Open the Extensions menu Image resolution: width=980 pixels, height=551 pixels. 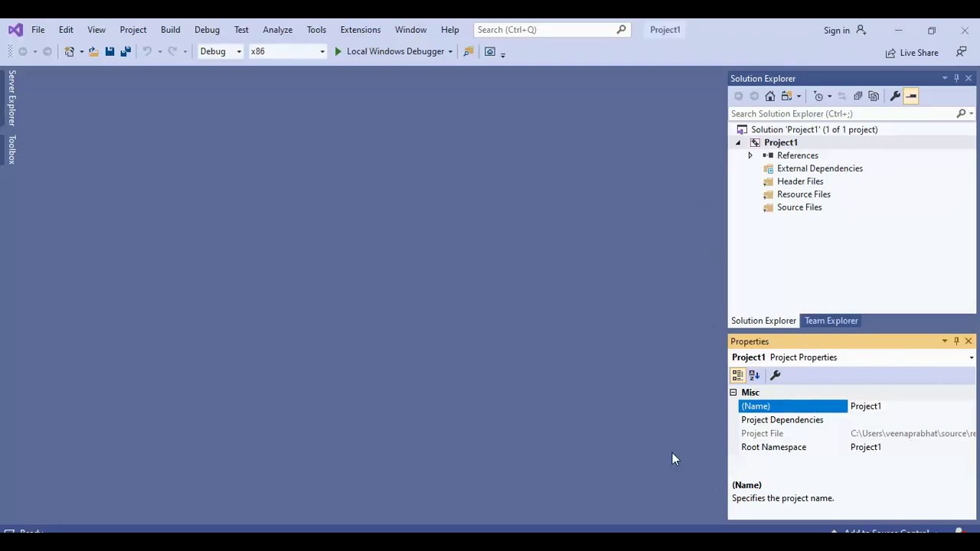point(361,30)
